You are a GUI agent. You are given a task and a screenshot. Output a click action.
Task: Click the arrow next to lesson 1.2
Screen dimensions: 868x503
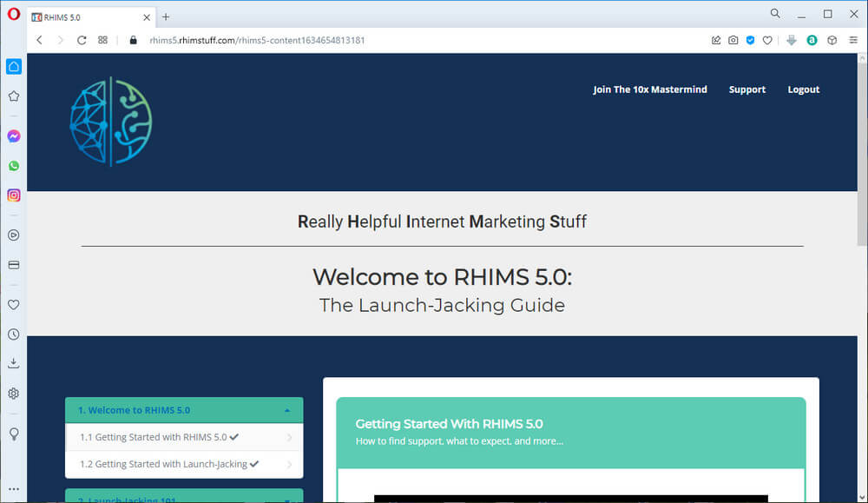tap(290, 464)
